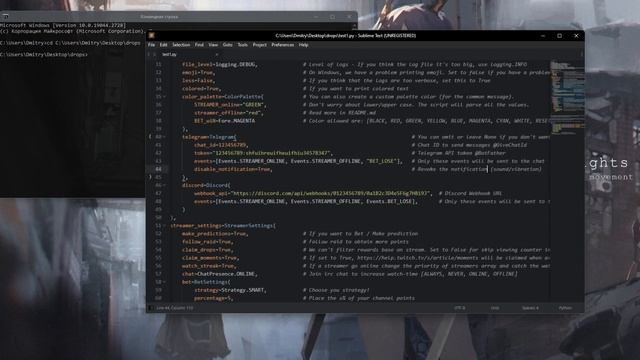
Task: Click the emoji=True code text
Action: click(x=198, y=73)
